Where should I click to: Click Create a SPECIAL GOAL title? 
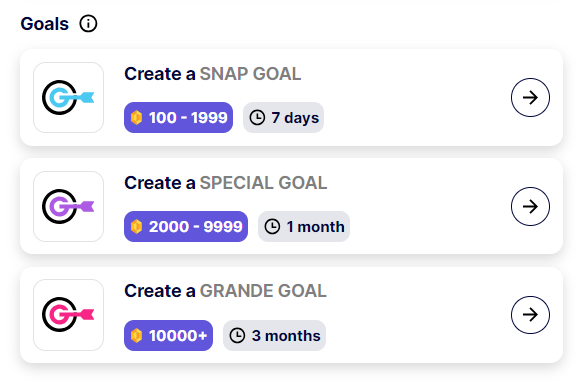[226, 183]
